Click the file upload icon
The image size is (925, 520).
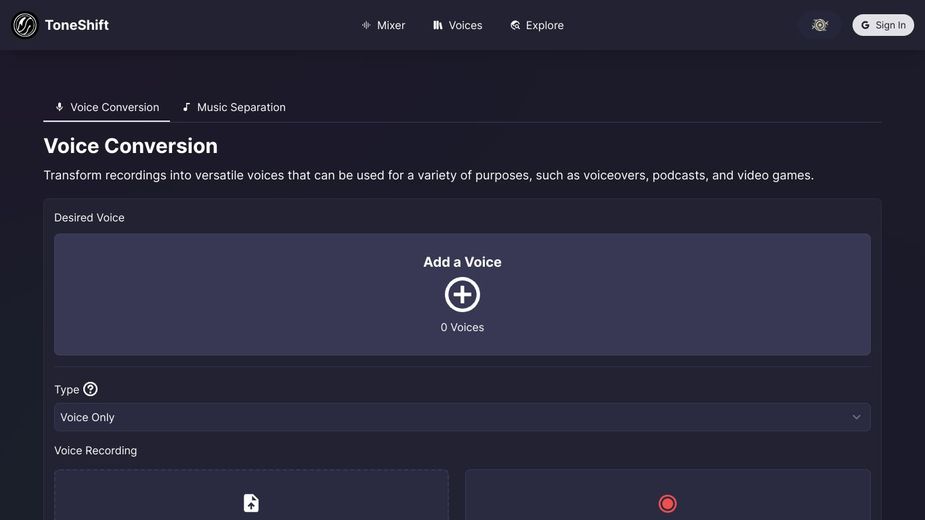[x=251, y=503]
